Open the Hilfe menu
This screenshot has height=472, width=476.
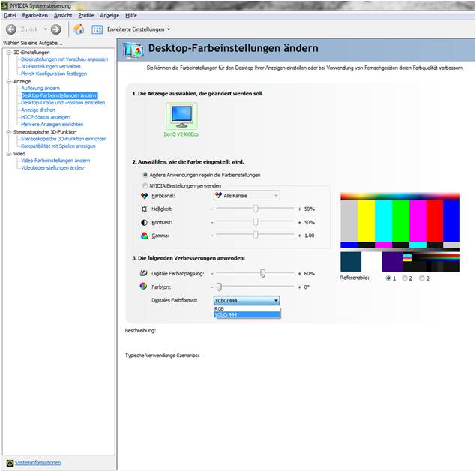131,15
